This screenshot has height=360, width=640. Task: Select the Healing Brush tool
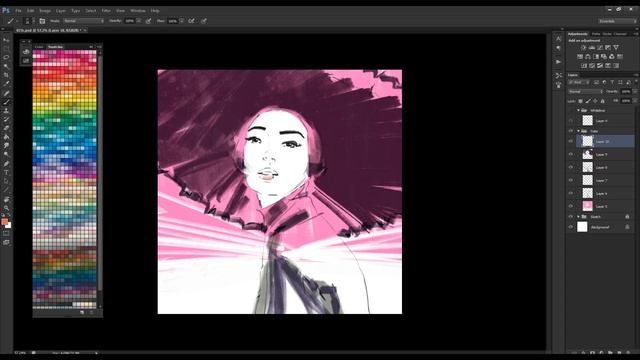click(x=6, y=93)
